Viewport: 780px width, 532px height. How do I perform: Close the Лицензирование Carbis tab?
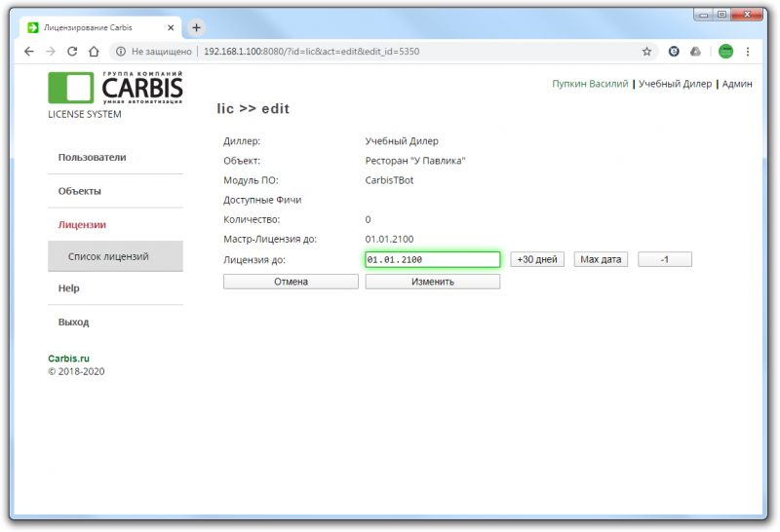click(x=172, y=27)
